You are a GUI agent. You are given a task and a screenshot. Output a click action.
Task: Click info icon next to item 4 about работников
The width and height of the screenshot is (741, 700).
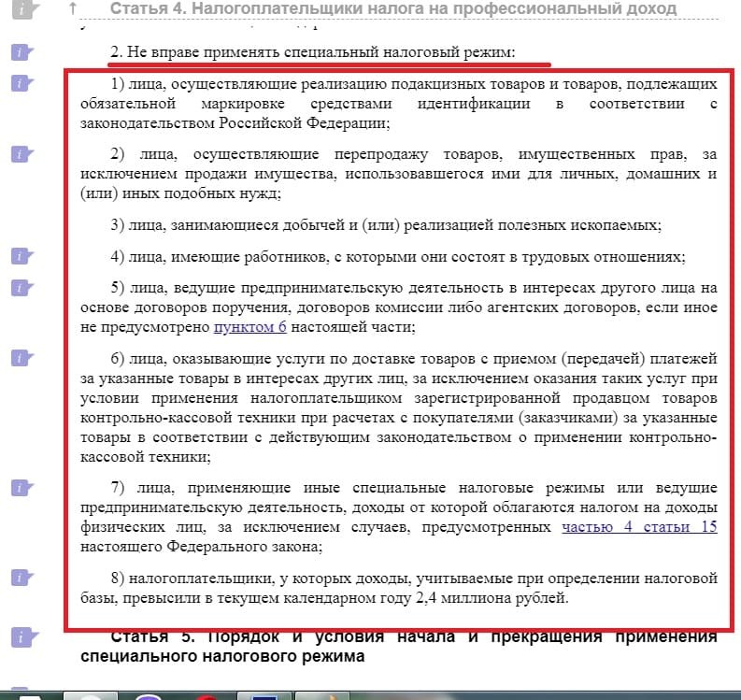[x=22, y=255]
